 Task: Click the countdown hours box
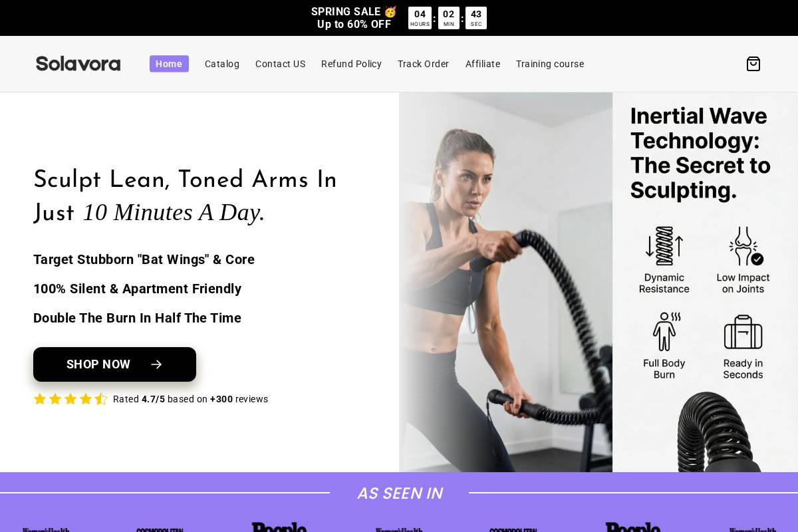420,18
